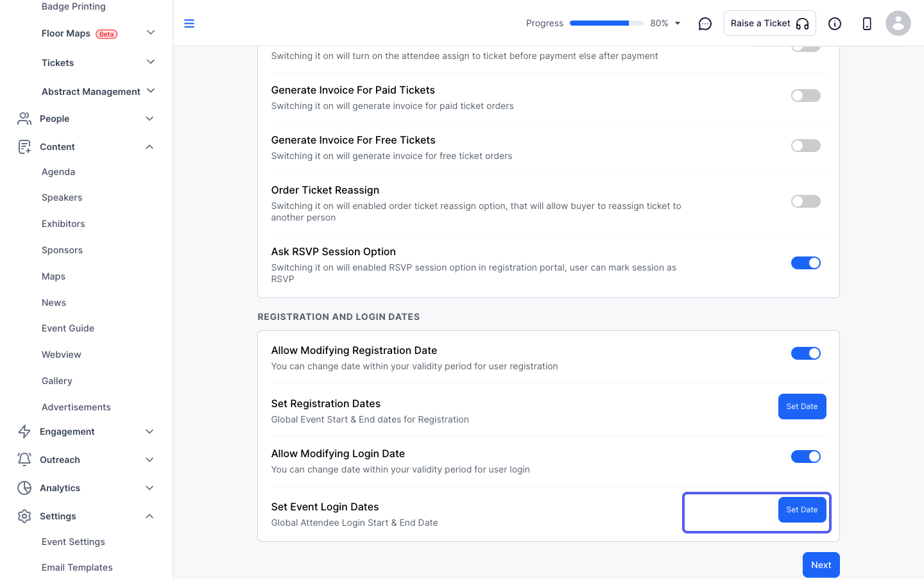This screenshot has width=924, height=579.
Task: Expand the Tickets submenu chevron
Action: tap(151, 62)
